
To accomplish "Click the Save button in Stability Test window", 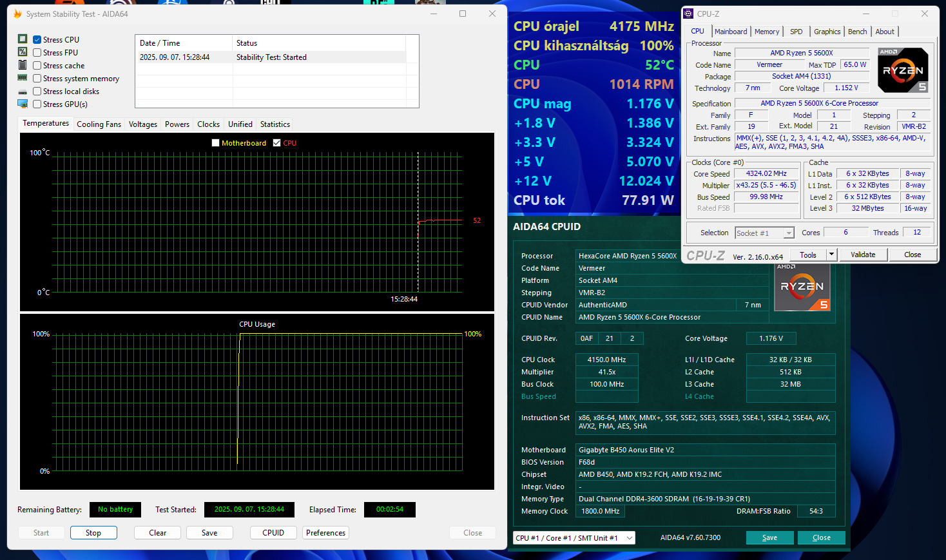I will 209,533.
